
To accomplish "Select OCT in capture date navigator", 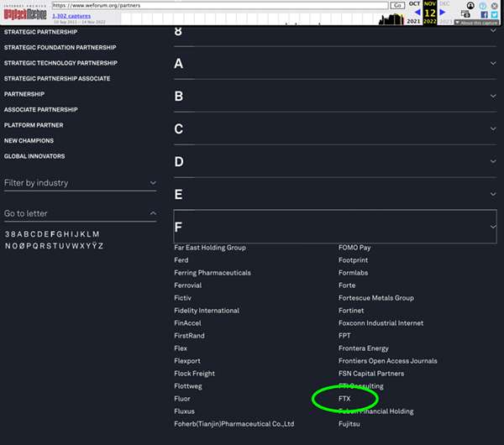I will point(414,3).
